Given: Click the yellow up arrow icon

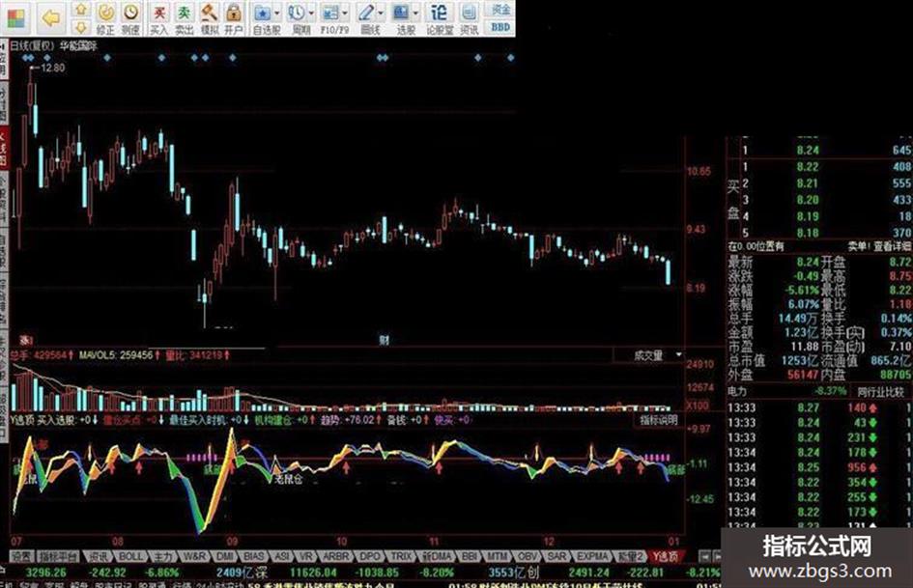Looking at the screenshot, I should click(x=81, y=10).
